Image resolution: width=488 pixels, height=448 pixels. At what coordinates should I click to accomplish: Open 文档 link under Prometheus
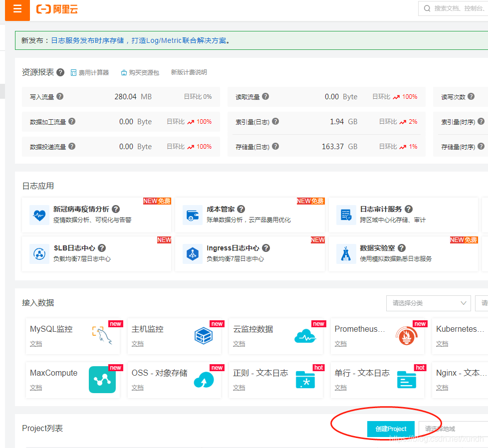tap(340, 344)
